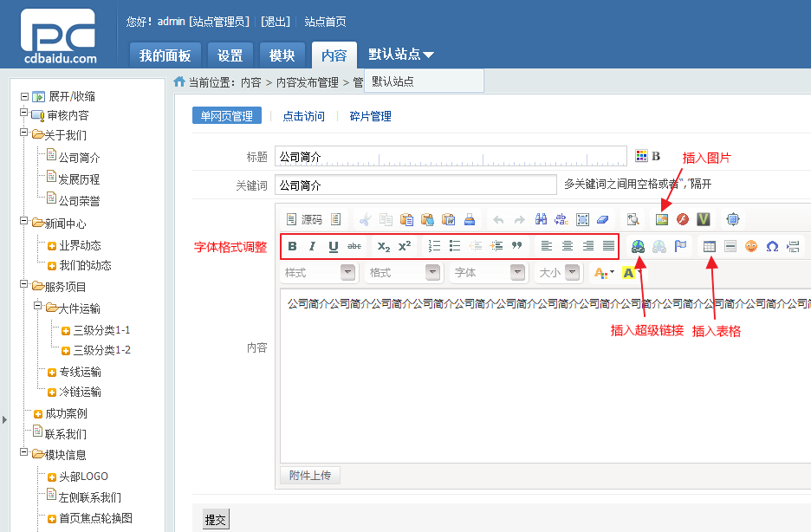Image resolution: width=811 pixels, height=532 pixels.
Task: Open the find binoculars tool
Action: [x=541, y=220]
